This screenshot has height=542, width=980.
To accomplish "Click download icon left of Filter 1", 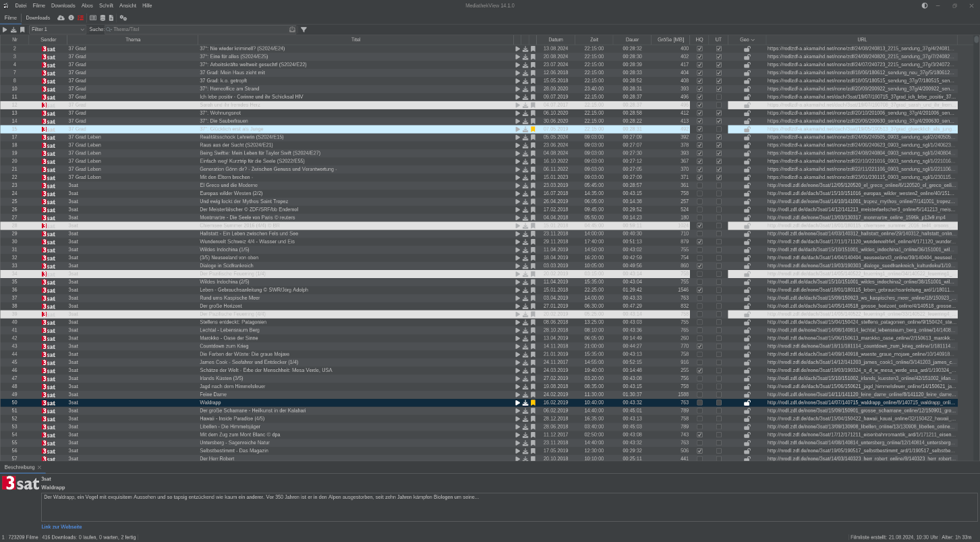I will click(x=13, y=30).
